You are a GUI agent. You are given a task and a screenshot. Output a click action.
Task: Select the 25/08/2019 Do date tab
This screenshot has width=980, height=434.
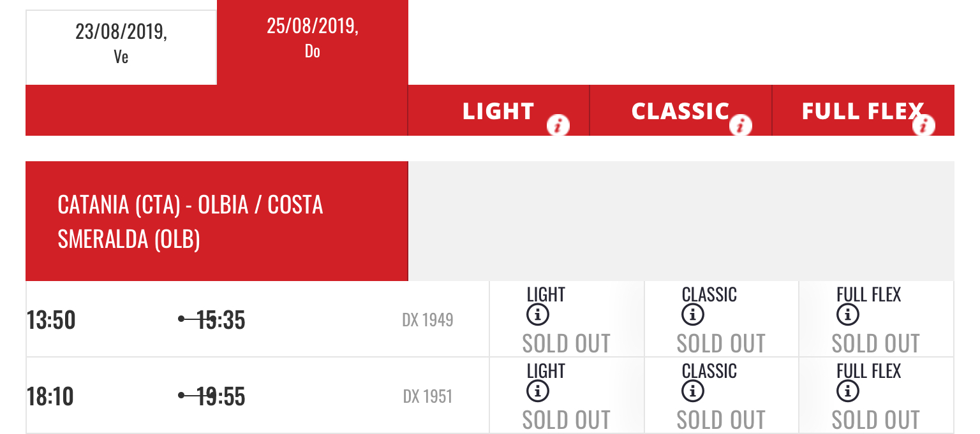(313, 40)
